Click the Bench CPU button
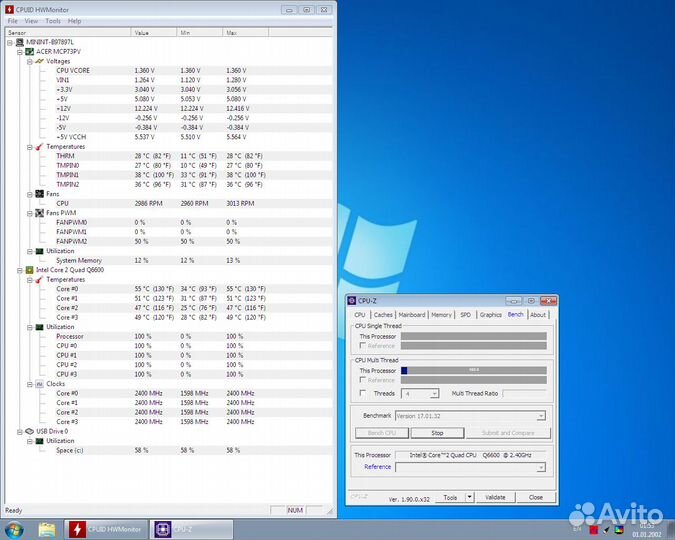675x540 pixels. point(382,433)
